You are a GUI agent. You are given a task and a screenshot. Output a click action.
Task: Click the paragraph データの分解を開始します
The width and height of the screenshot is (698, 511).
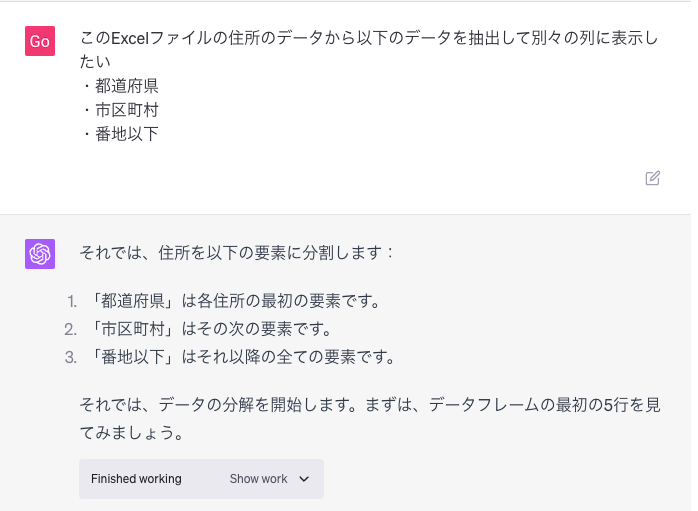[370, 418]
